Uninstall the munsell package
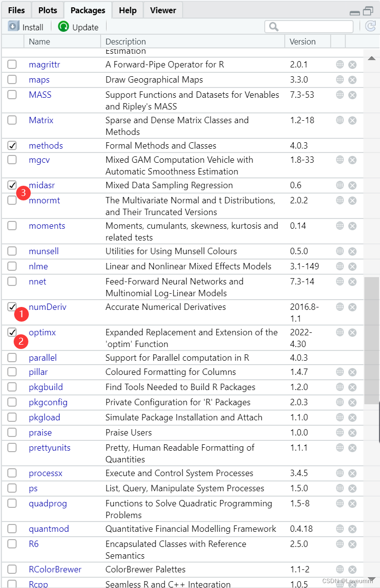 (x=352, y=251)
